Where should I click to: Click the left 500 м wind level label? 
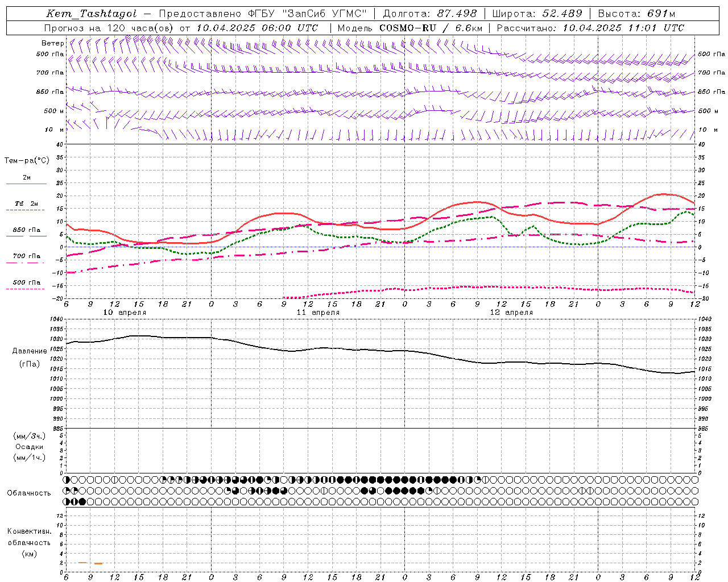click(54, 111)
